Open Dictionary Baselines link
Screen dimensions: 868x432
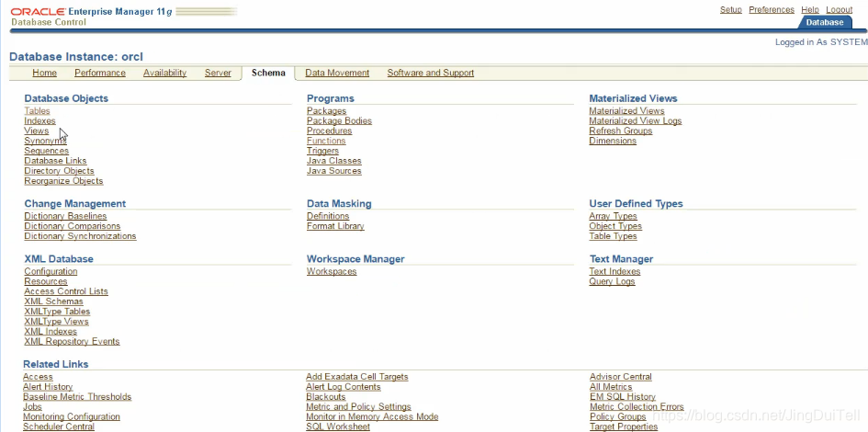click(x=65, y=216)
